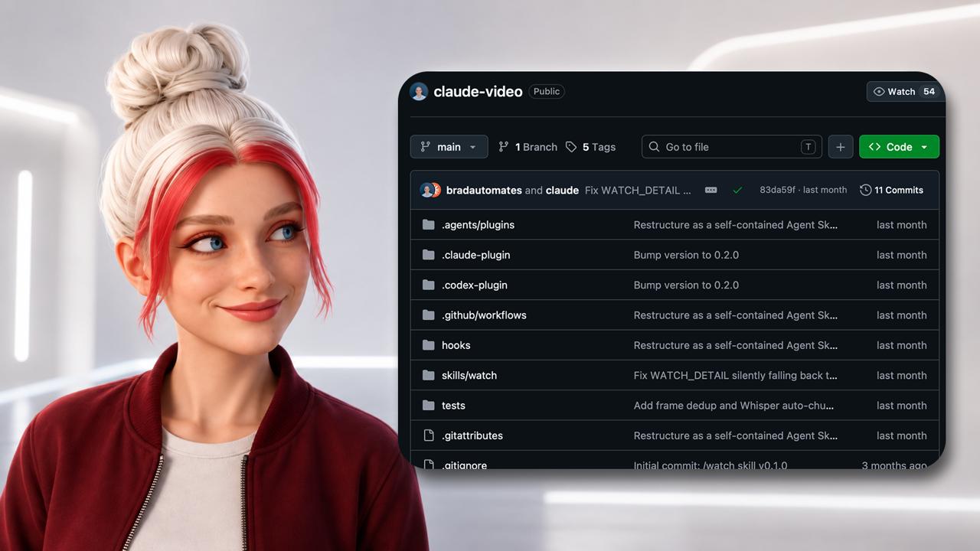Open the tests folder
Viewport: 980px width, 551px height.
pyautogui.click(x=453, y=406)
